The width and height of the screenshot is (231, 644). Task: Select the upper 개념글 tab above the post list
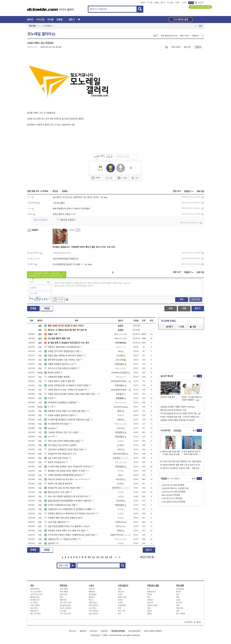(x=47, y=308)
